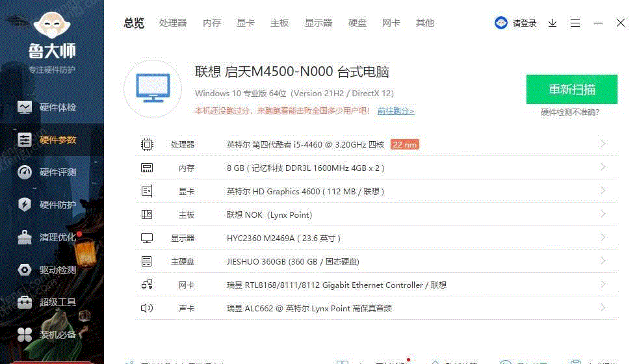Switch to the 总览 tab
This screenshot has height=364, width=637.
coord(134,23)
